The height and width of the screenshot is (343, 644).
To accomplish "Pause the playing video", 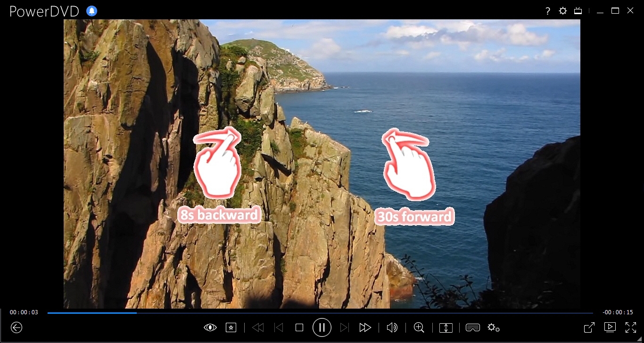I will click(322, 327).
